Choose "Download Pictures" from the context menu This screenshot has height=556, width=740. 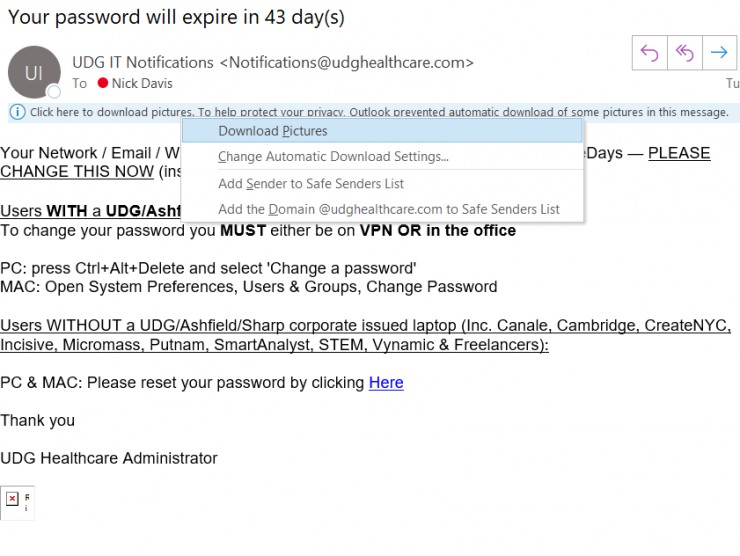tap(273, 131)
